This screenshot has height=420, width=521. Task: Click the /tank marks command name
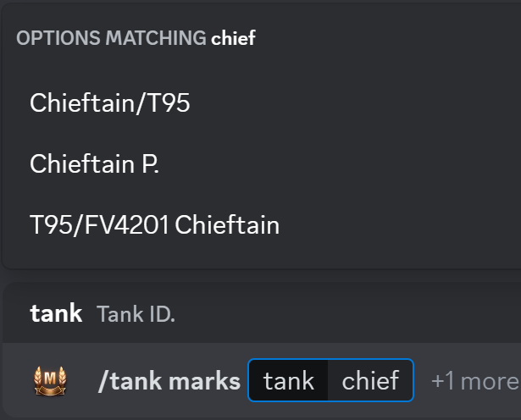coord(169,381)
